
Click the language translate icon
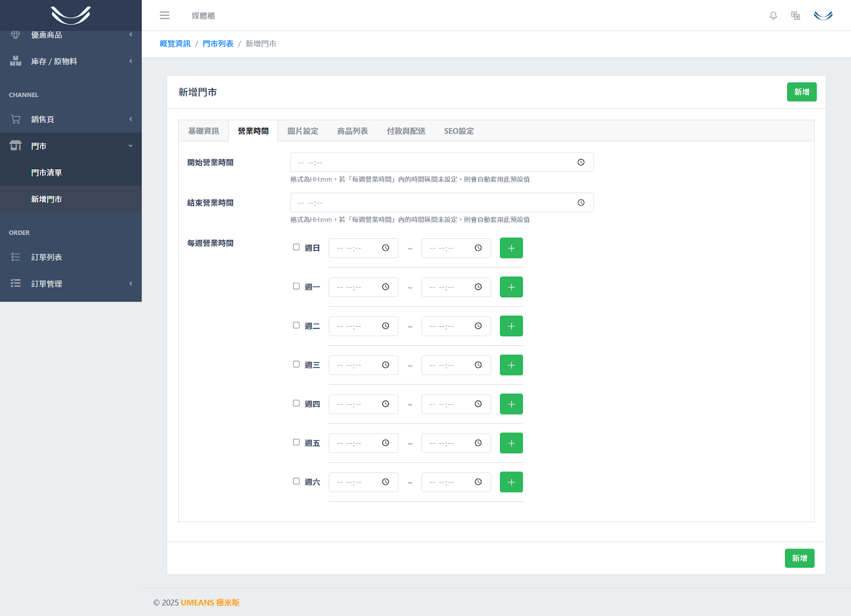tap(796, 15)
